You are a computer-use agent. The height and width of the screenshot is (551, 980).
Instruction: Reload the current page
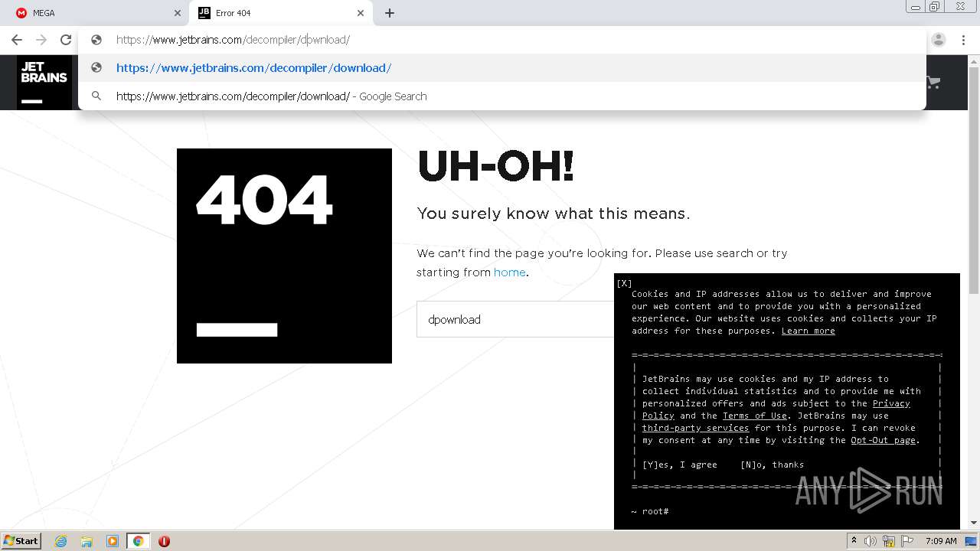point(66,40)
